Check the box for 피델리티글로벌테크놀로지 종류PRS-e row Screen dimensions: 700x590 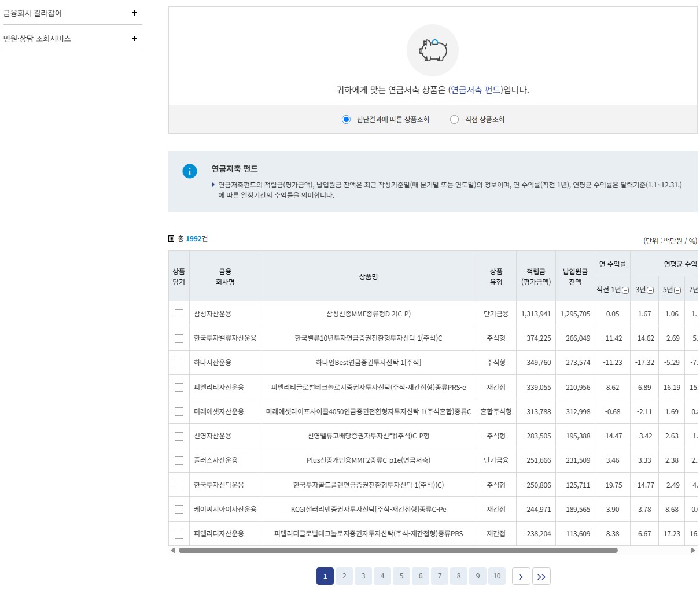point(179,387)
